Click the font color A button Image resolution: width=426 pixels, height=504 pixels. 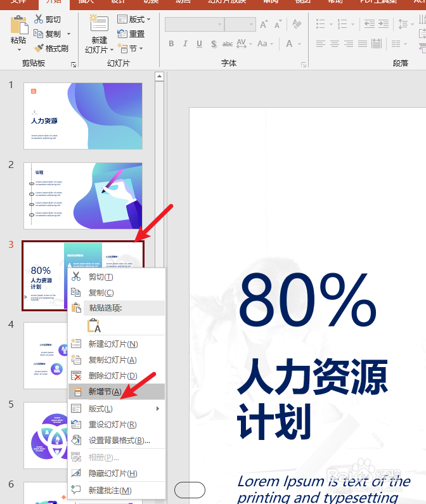tap(289, 44)
